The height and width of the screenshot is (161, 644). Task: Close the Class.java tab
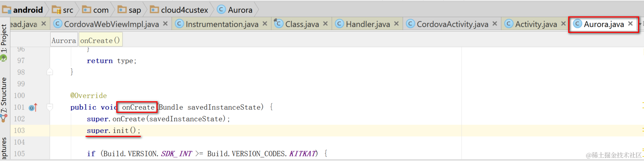click(x=325, y=23)
